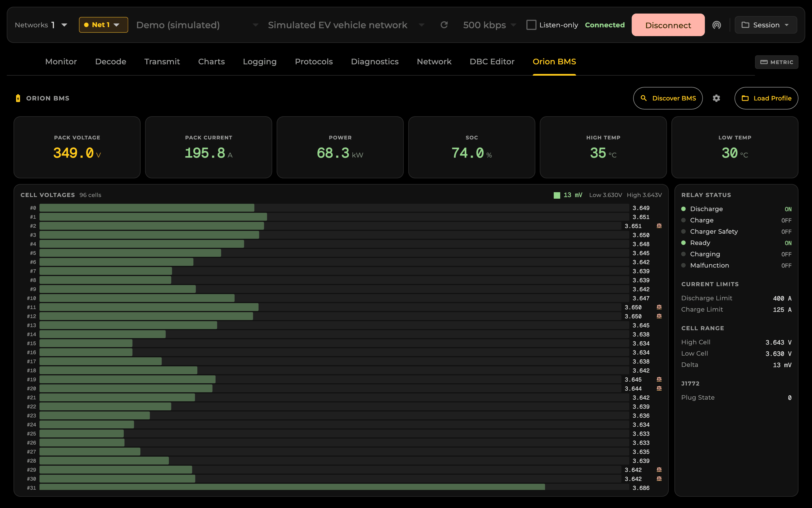
Task: Open the Charts tab
Action: [211, 62]
